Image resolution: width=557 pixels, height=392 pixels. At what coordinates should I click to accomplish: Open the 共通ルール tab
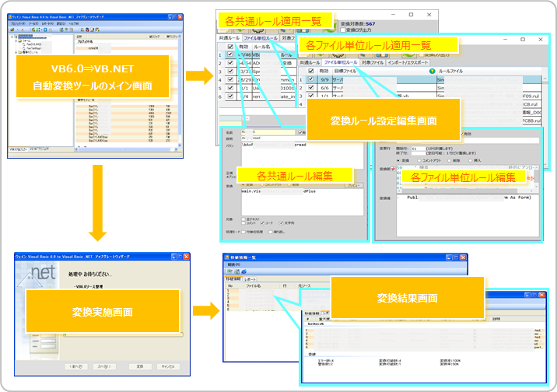pos(229,37)
